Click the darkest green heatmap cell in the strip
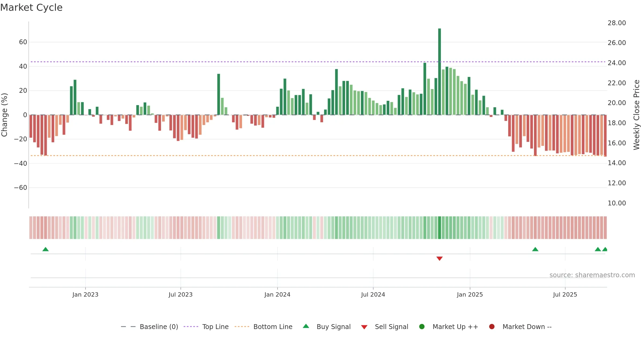Viewport: 644px width, 362px height. [x=440, y=228]
